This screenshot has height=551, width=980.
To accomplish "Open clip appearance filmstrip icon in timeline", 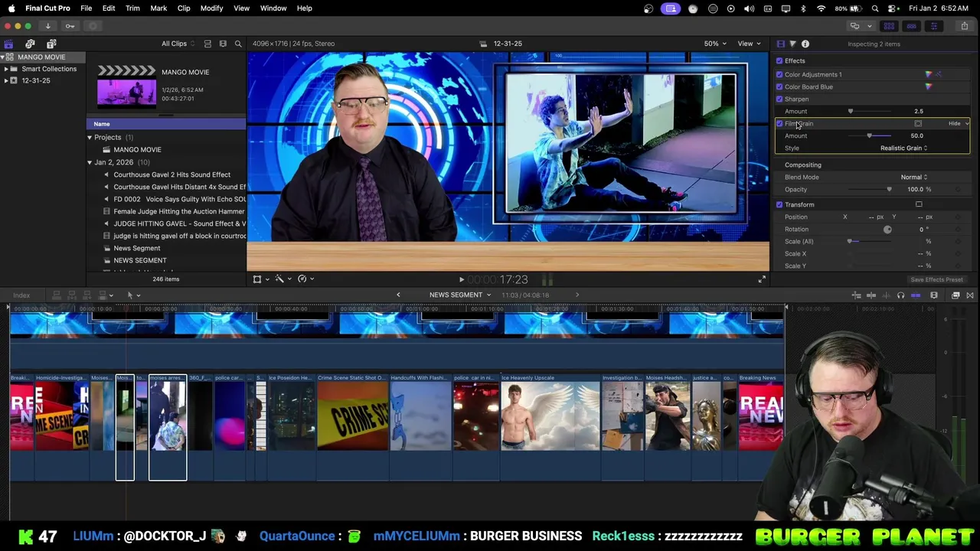I will (x=934, y=295).
